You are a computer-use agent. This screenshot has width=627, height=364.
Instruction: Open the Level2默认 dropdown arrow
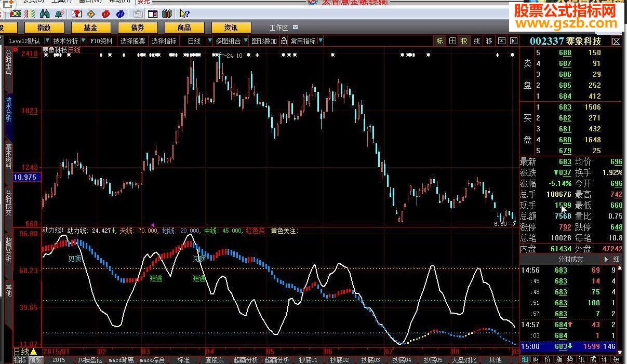pyautogui.click(x=47, y=41)
